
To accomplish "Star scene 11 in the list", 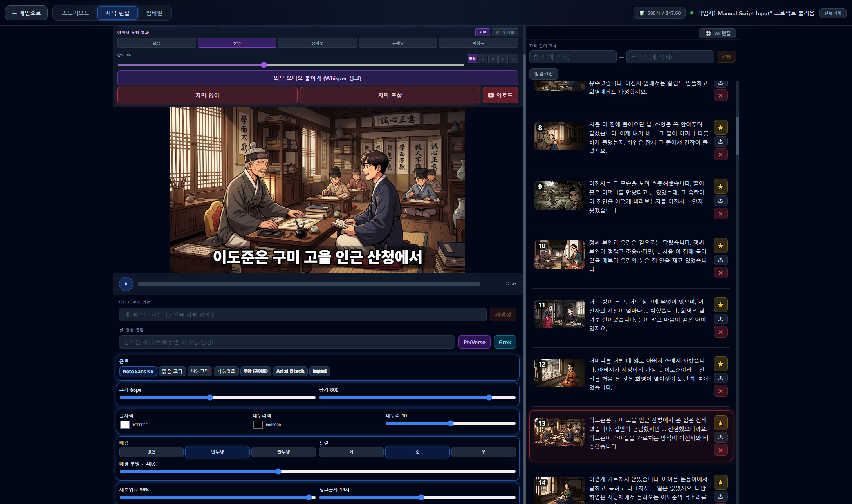I will pos(720,305).
